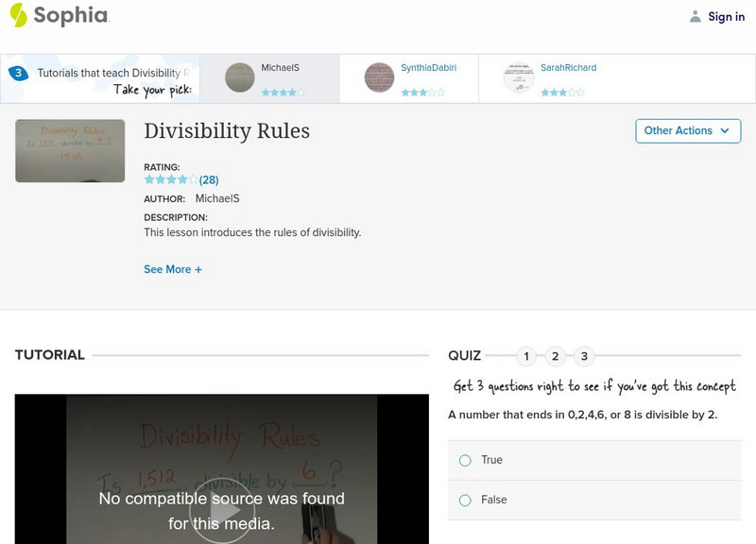Open the Sign in link
The image size is (756, 544).
coord(726,17)
